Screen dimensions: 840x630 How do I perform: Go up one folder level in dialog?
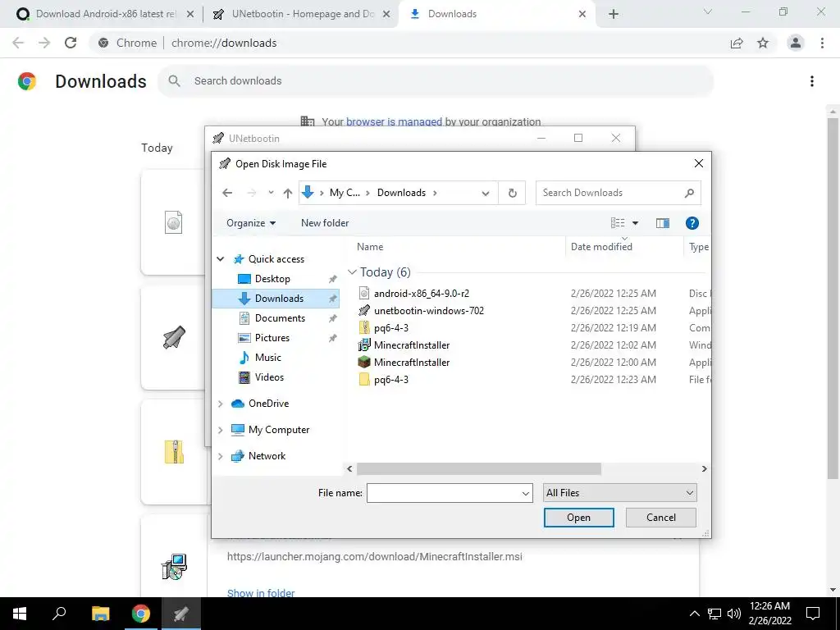pyautogui.click(x=288, y=193)
